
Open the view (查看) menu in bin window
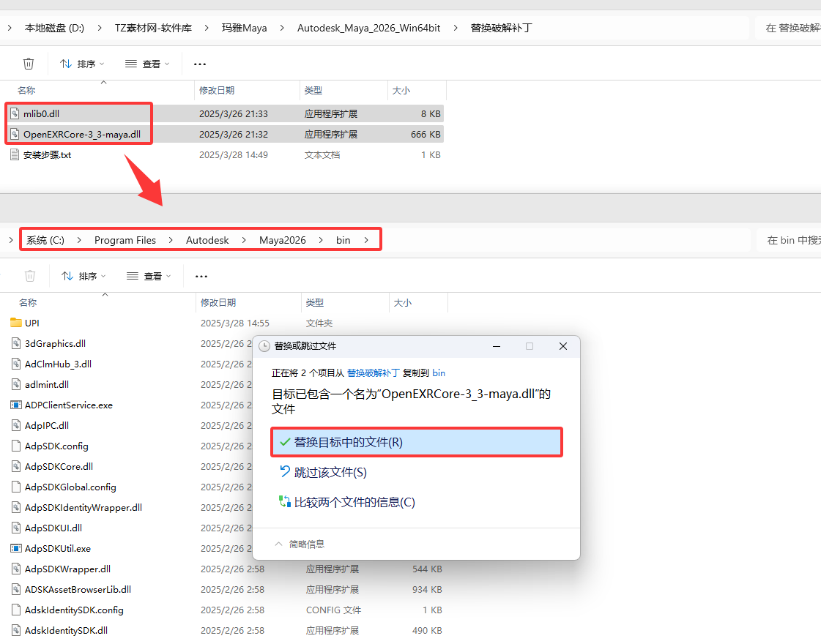[x=149, y=276]
